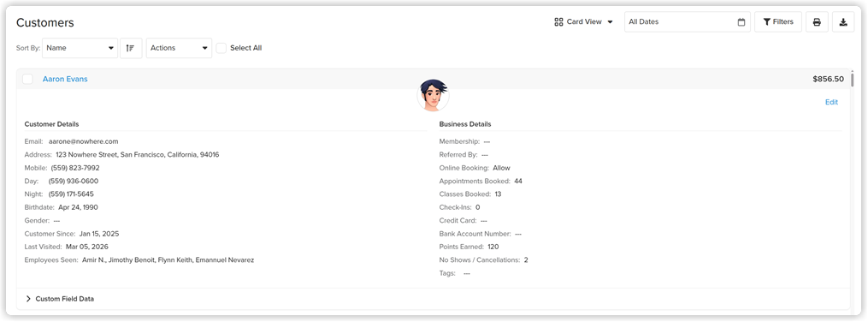Click the email aarone@nowhere.com

(83, 141)
